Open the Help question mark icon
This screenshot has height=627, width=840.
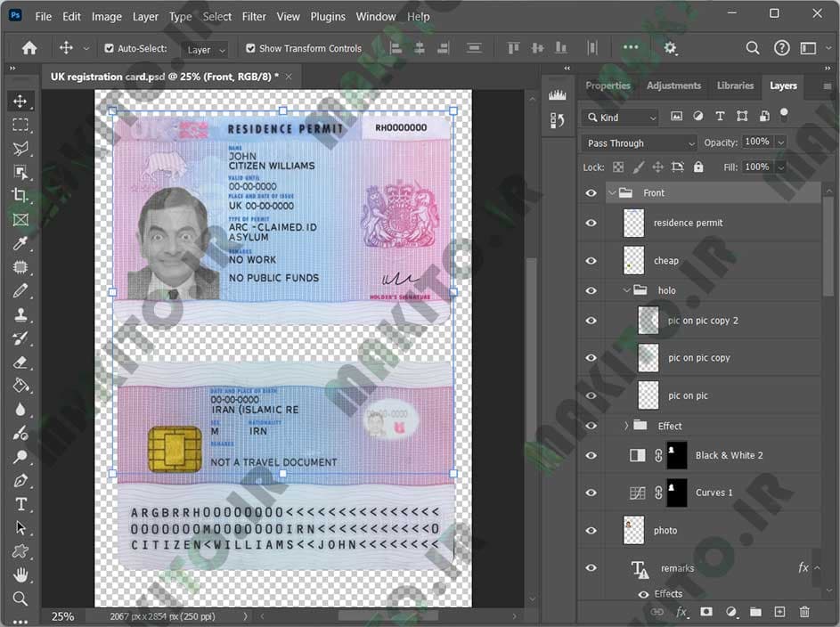click(781, 48)
